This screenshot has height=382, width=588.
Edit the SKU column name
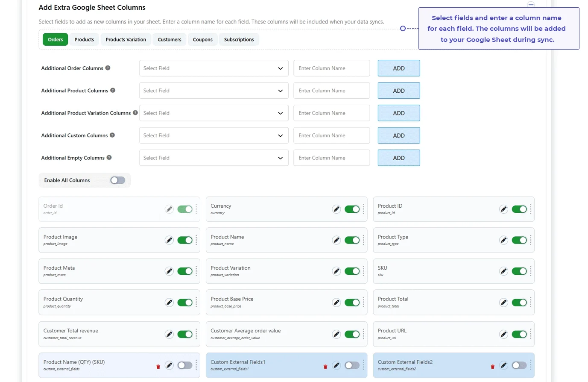coord(504,271)
